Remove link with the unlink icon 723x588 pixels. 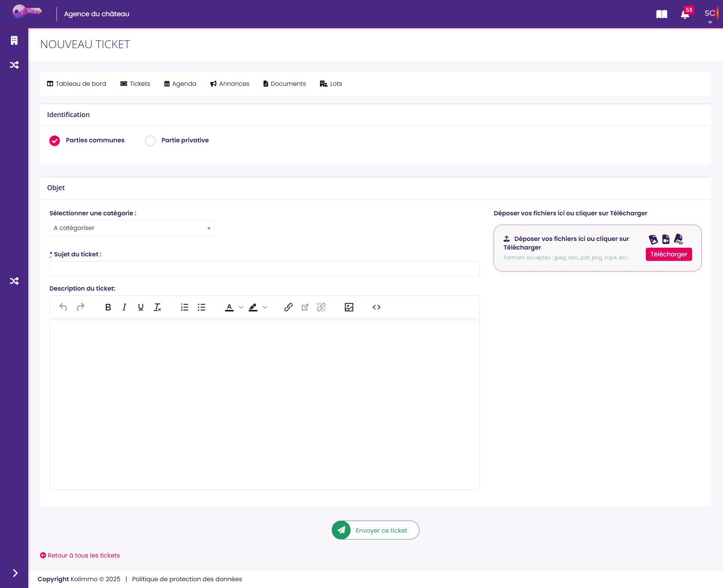click(321, 307)
